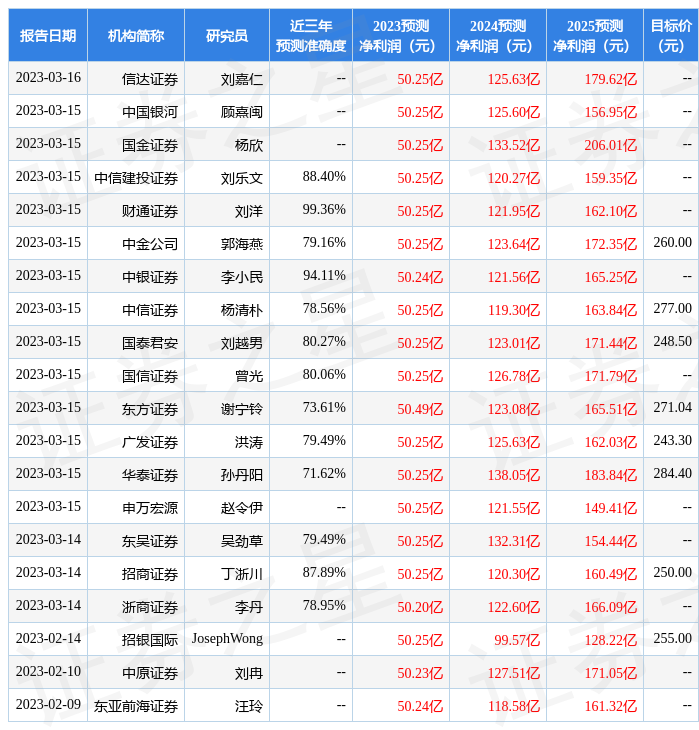
Task: Click the 179.62亿 forecast value
Action: (x=611, y=79)
